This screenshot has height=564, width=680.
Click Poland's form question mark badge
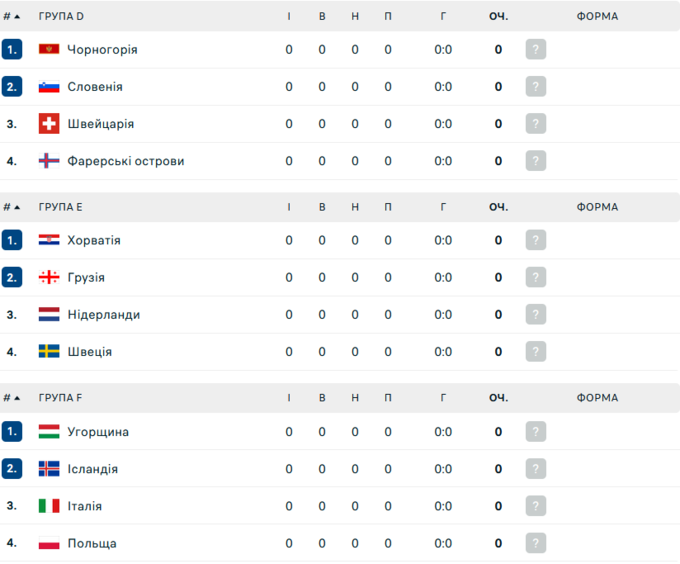click(x=536, y=543)
